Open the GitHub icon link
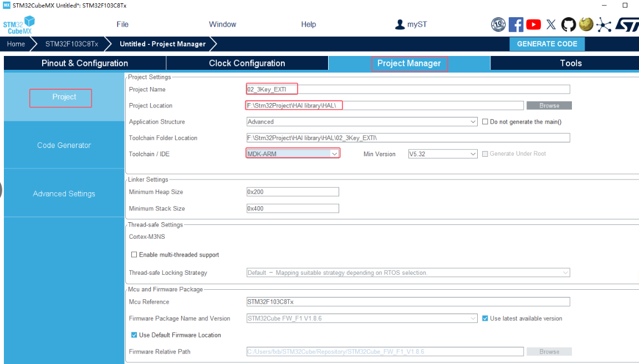This screenshot has width=639, height=364. click(569, 24)
